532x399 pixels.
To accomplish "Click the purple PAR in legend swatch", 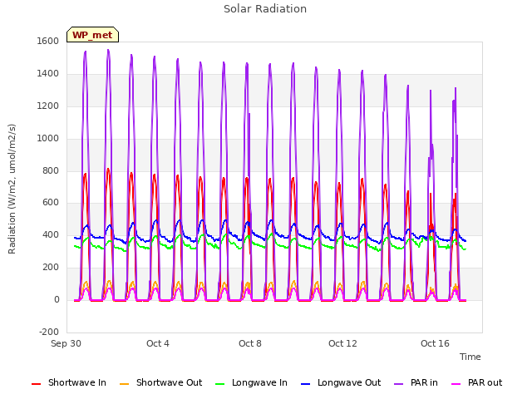I will (399, 384).
